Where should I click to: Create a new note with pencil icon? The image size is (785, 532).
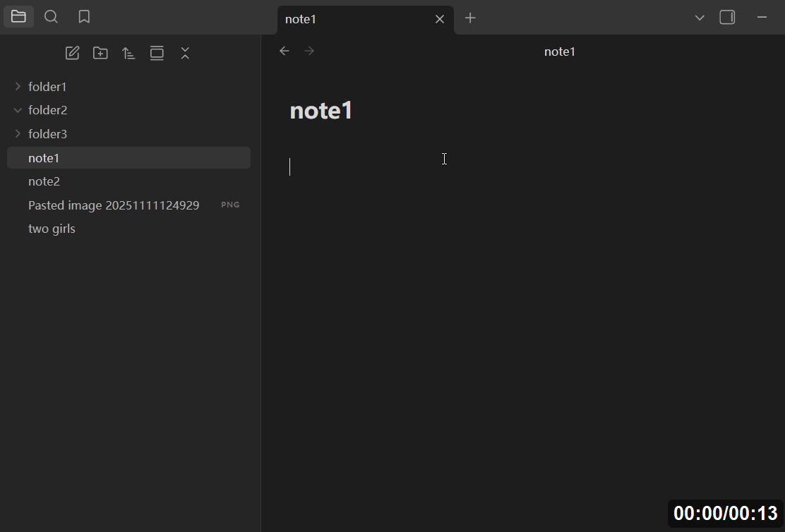(x=72, y=53)
